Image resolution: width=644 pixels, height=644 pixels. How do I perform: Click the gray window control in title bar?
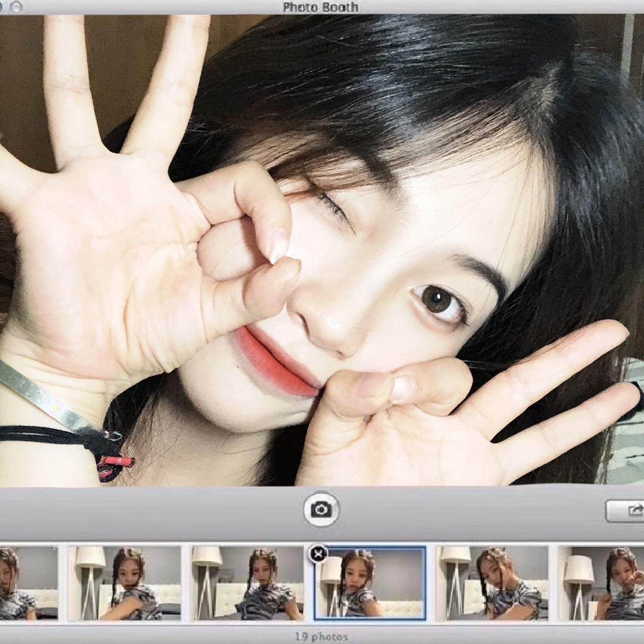(16, 6)
